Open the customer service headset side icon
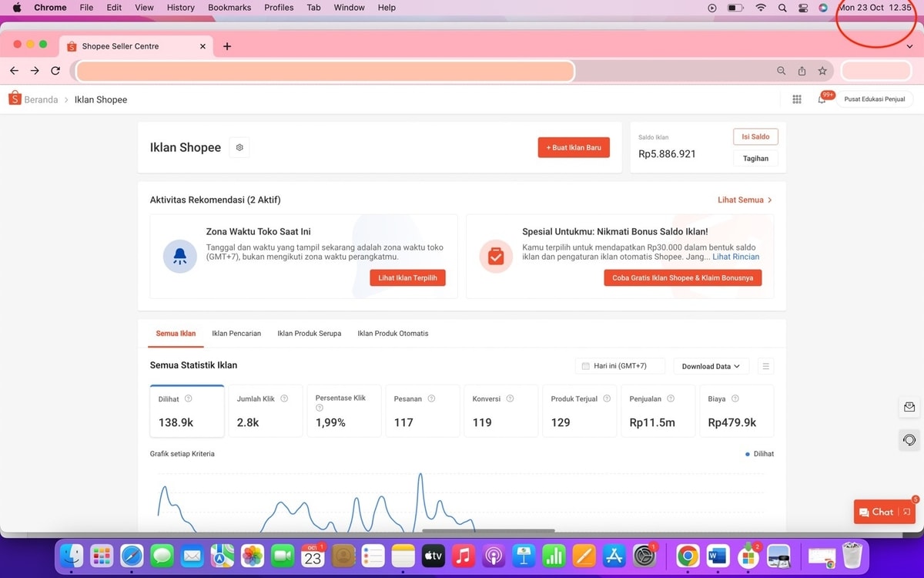 pyautogui.click(x=909, y=440)
